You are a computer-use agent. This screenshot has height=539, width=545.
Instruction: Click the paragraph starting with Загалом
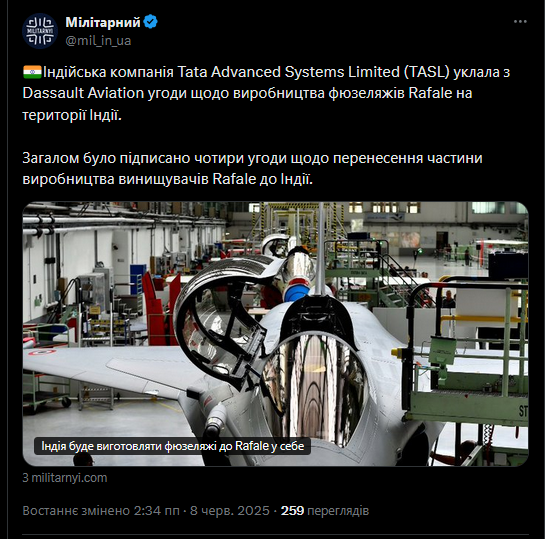[252, 169]
